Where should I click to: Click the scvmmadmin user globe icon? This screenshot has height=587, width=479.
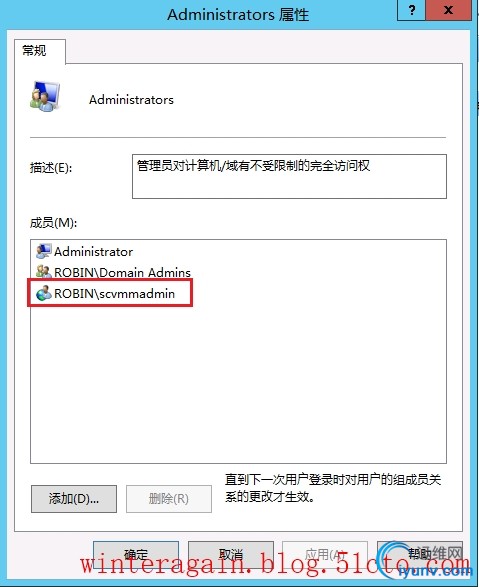point(43,293)
